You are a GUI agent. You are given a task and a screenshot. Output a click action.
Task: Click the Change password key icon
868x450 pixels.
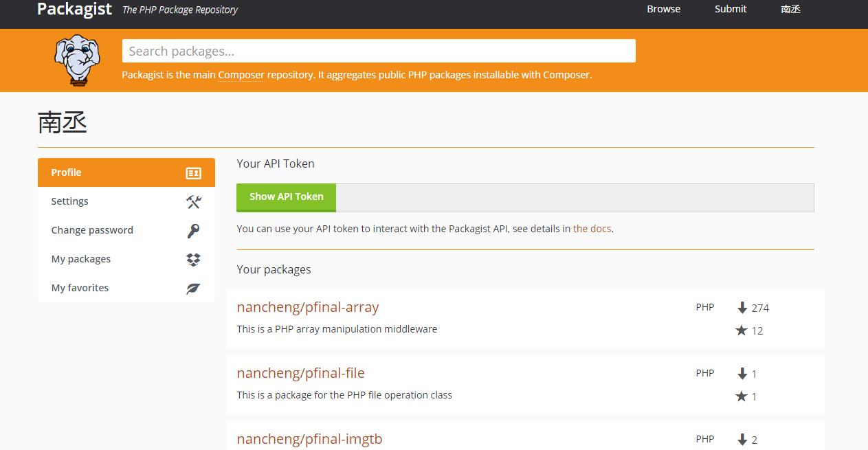(x=194, y=231)
